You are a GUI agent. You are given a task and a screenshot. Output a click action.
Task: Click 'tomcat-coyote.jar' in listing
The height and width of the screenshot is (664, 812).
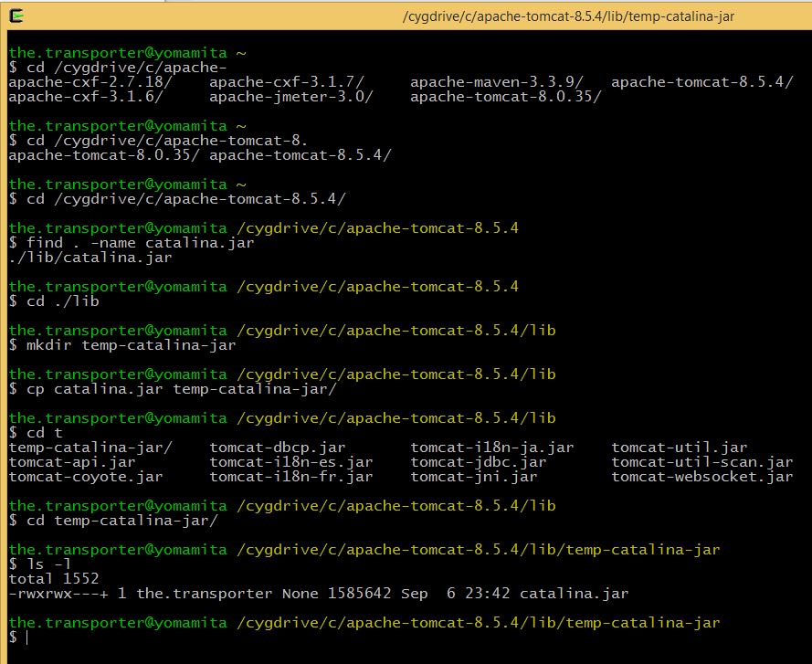point(85,477)
